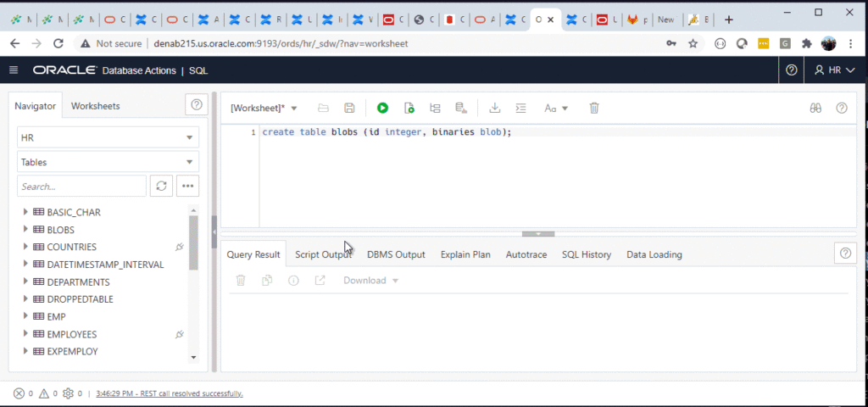This screenshot has height=407, width=868.
Task: Expand the BLOBS table node
Action: point(25,230)
